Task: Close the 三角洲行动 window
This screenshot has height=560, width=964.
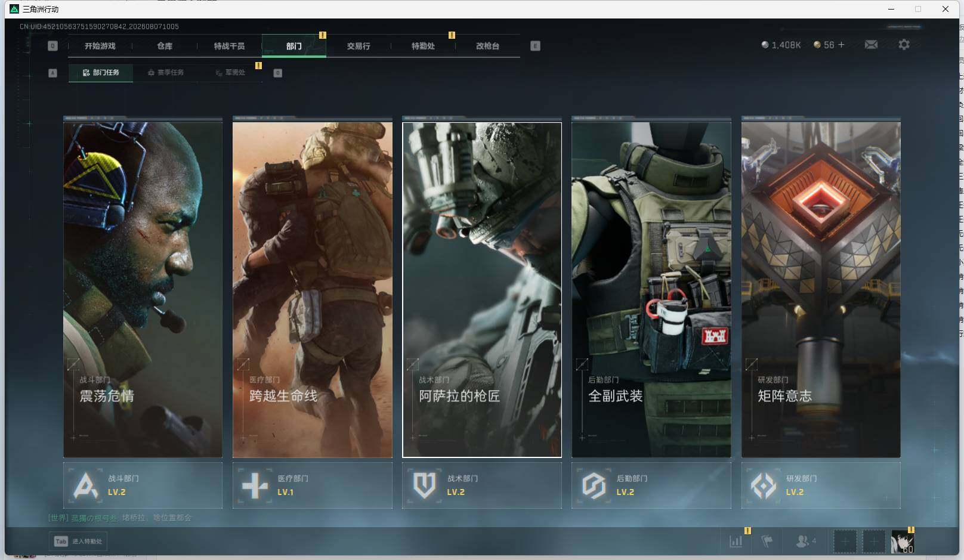Action: click(946, 9)
